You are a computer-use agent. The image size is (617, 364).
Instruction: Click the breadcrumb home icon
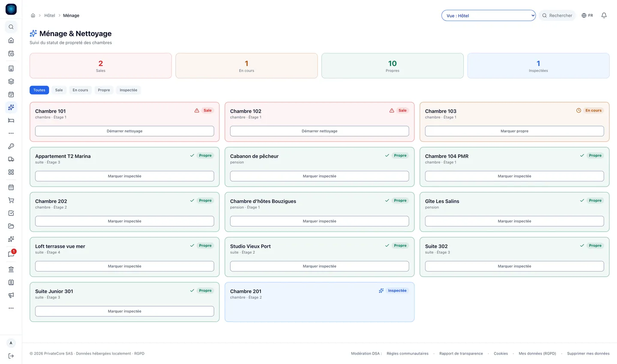point(33,15)
